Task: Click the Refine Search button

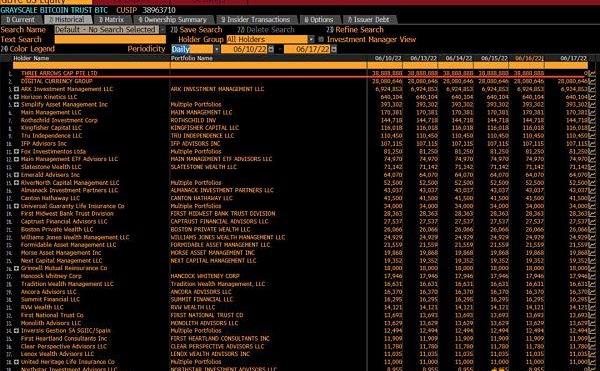Action: pos(355,29)
